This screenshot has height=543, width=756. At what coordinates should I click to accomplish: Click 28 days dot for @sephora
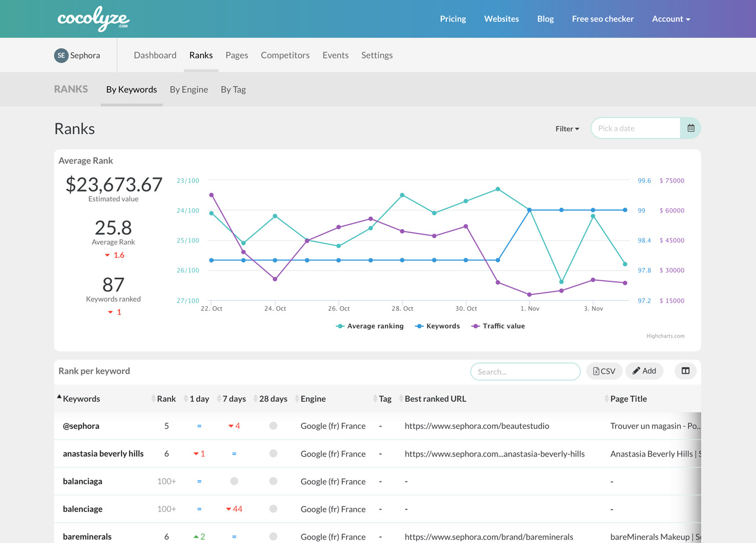click(273, 426)
